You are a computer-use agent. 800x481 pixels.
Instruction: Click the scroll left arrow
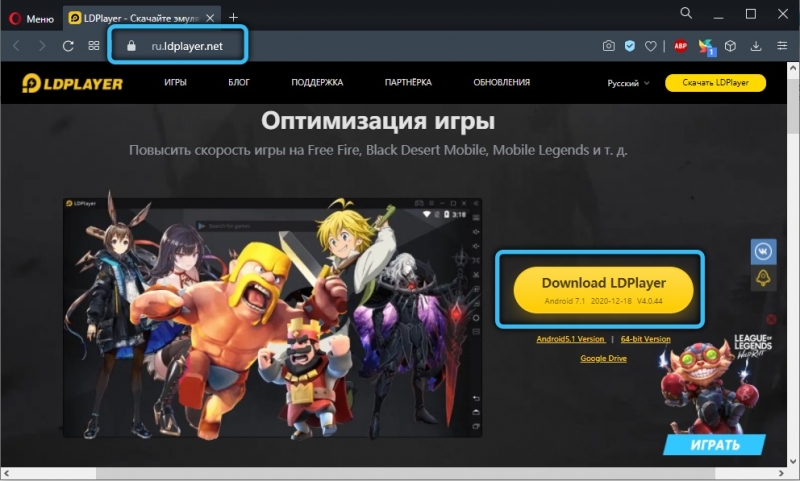pyautogui.click(x=6, y=474)
